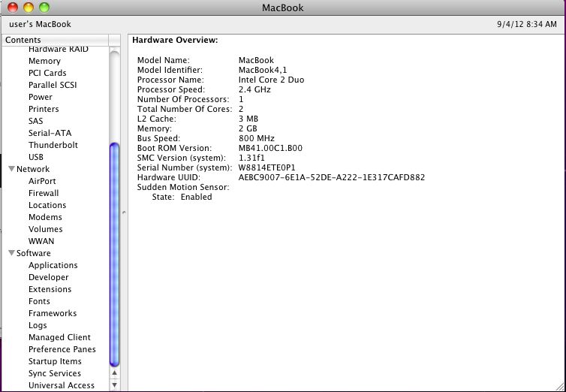Click the Memory value 2 GB
The width and height of the screenshot is (566, 392).
click(248, 129)
